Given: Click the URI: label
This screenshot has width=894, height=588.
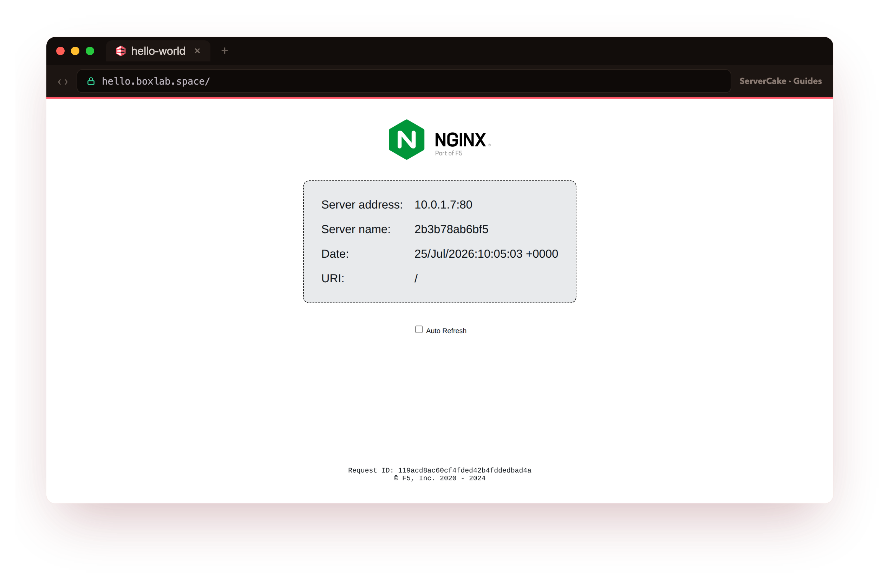Looking at the screenshot, I should point(332,278).
